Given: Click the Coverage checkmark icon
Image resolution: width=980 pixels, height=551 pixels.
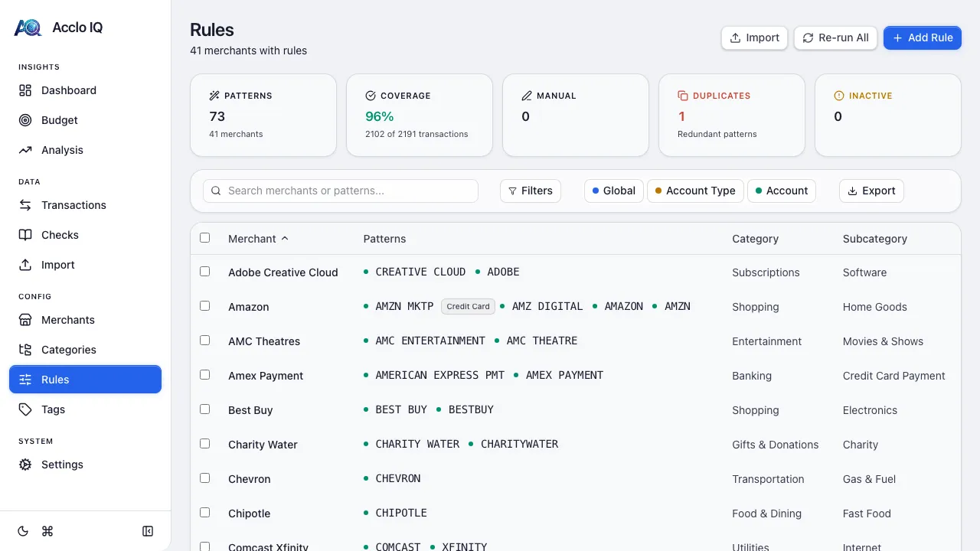Looking at the screenshot, I should coord(371,96).
